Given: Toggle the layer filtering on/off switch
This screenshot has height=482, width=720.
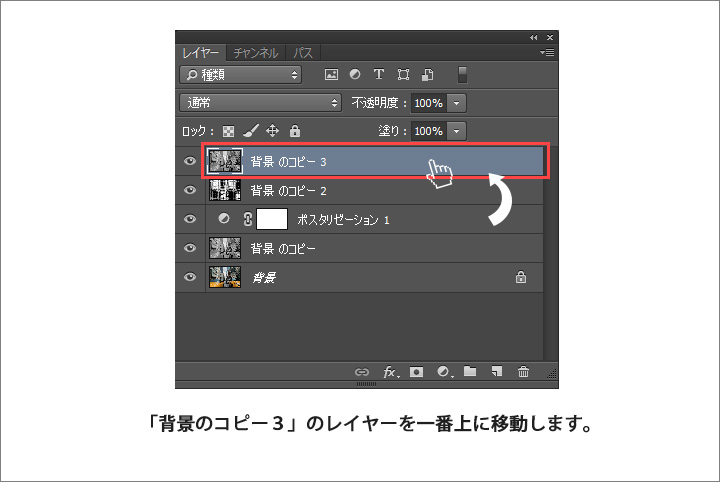Looking at the screenshot, I should click(462, 75).
